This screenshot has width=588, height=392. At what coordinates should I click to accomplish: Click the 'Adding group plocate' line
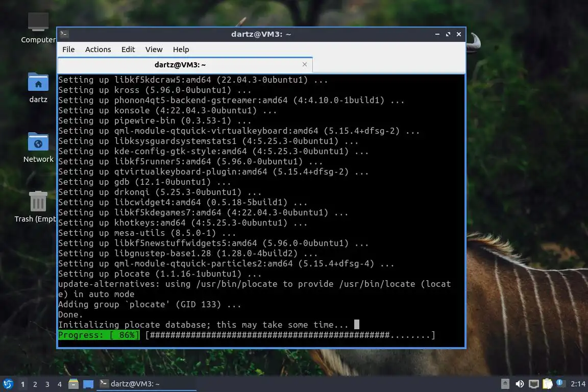click(150, 304)
